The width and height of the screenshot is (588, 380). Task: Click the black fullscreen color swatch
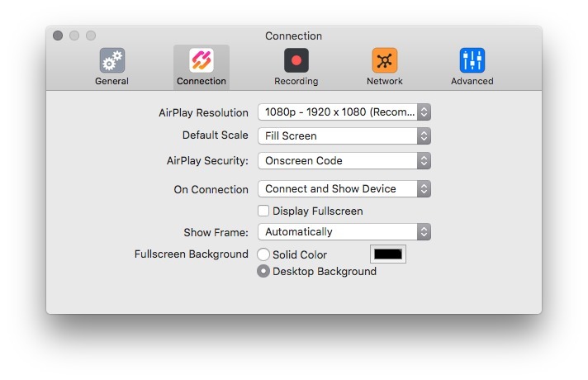388,254
